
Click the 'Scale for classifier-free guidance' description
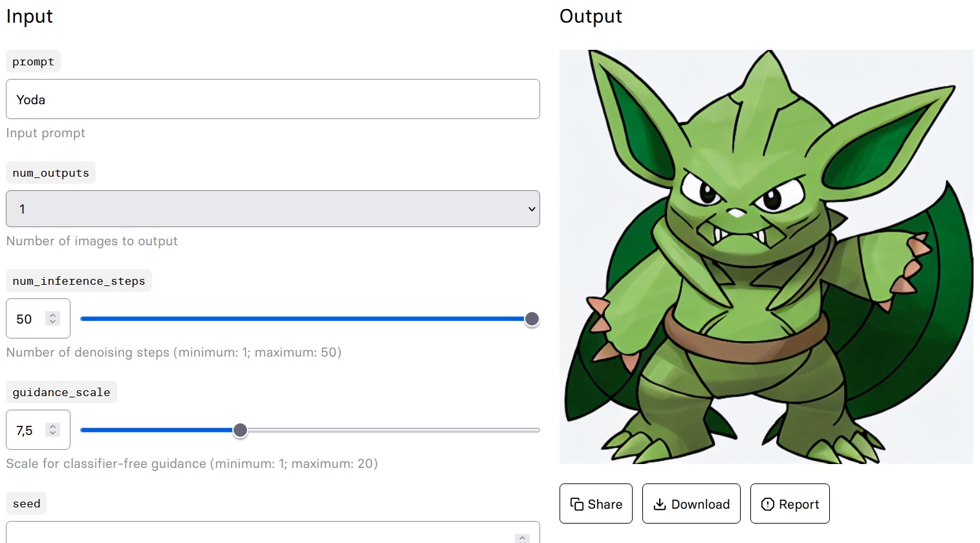point(192,463)
